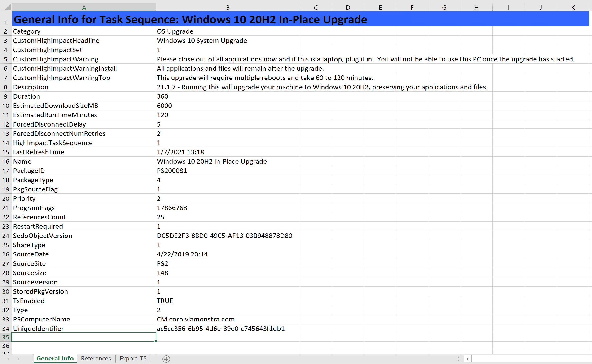Image resolution: width=592 pixels, height=364 pixels.
Task: Click the tab bar resize handle dots
Action: (x=458, y=359)
